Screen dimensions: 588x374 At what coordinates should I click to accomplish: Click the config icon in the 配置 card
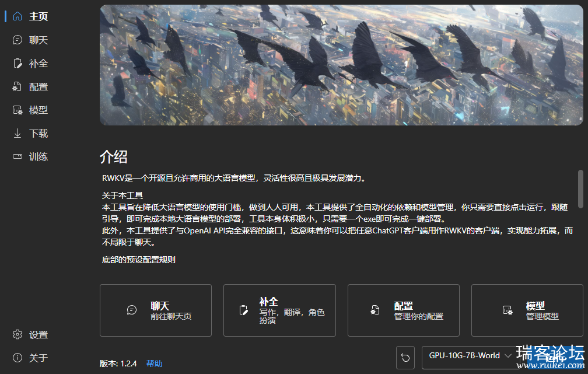point(375,310)
